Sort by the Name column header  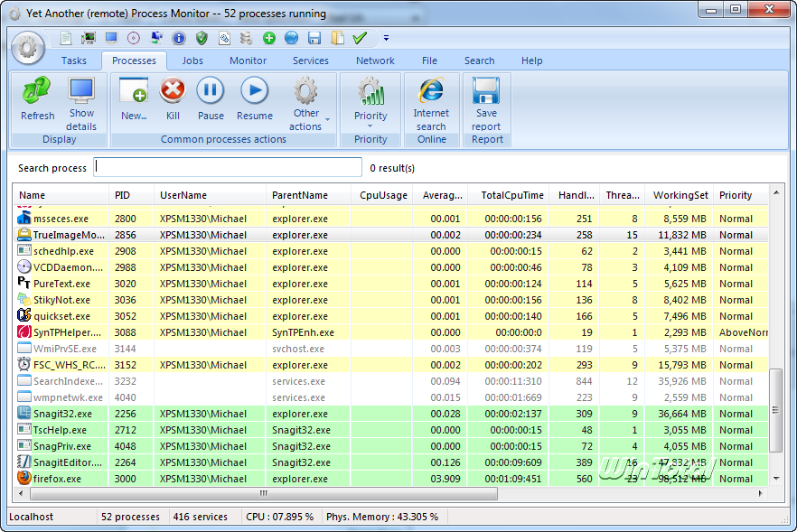61,195
